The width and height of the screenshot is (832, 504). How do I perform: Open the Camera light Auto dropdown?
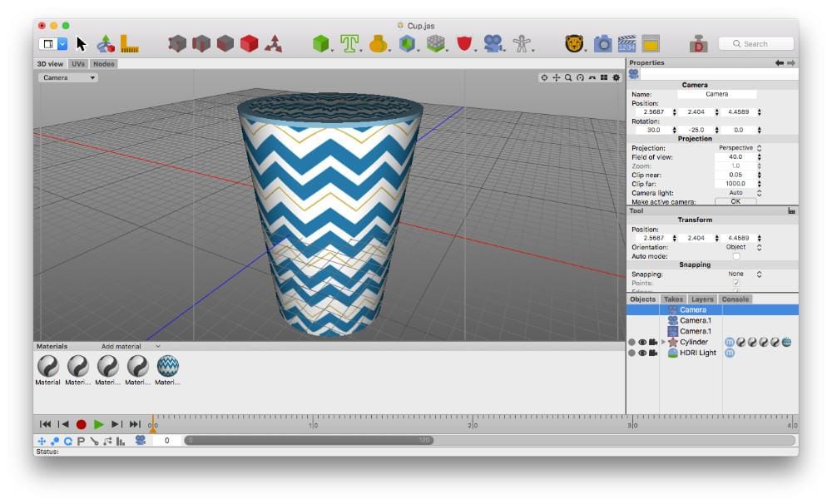click(x=740, y=193)
